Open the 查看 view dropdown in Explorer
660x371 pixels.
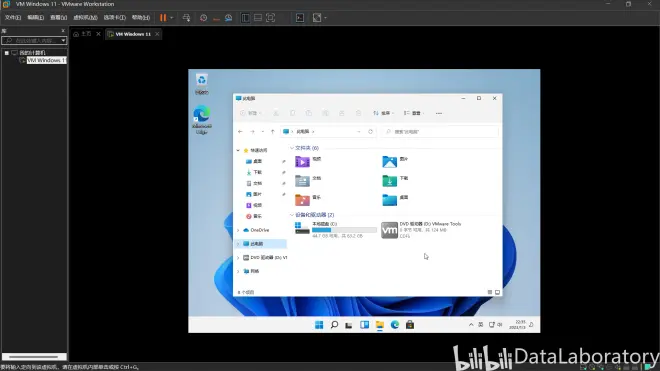click(414, 113)
